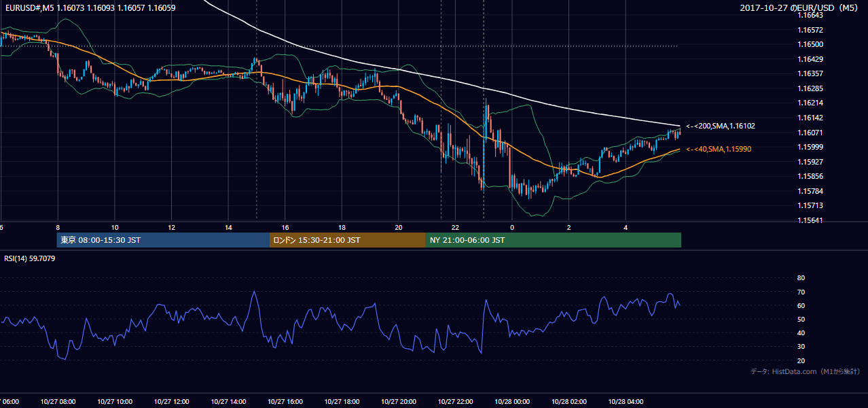Open the HistData.com data source credit
This screenshot has height=408, width=868.
806,372
